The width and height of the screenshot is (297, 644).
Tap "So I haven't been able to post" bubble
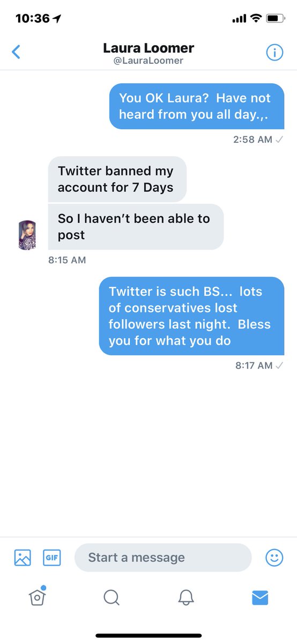(x=136, y=226)
